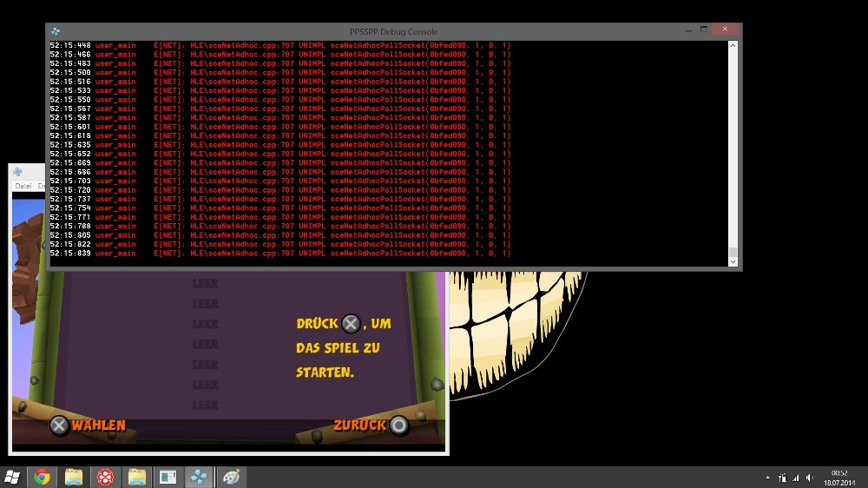Image resolution: width=868 pixels, height=488 pixels.
Task: Click the network signal icon in tray
Action: click(x=796, y=477)
